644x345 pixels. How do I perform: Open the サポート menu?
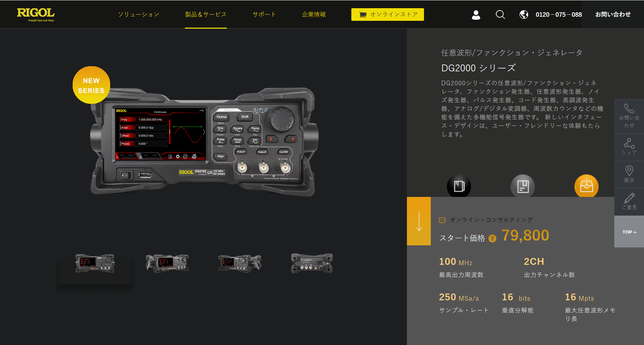[x=264, y=14]
